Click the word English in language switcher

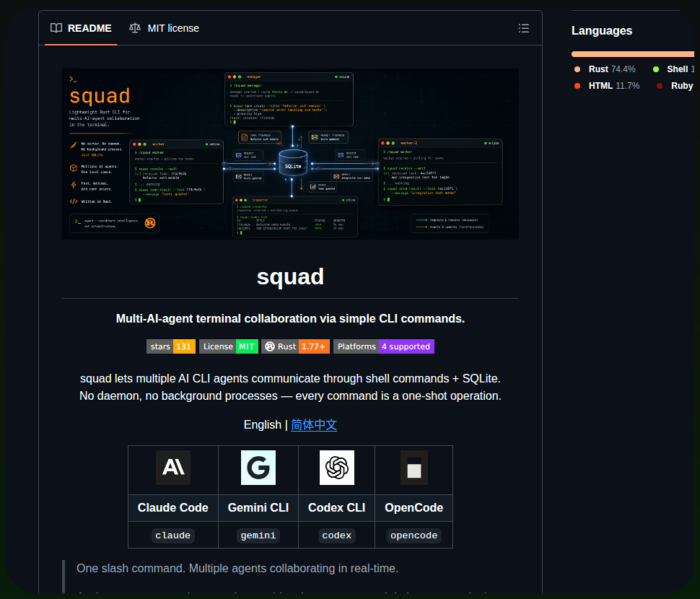(x=263, y=424)
